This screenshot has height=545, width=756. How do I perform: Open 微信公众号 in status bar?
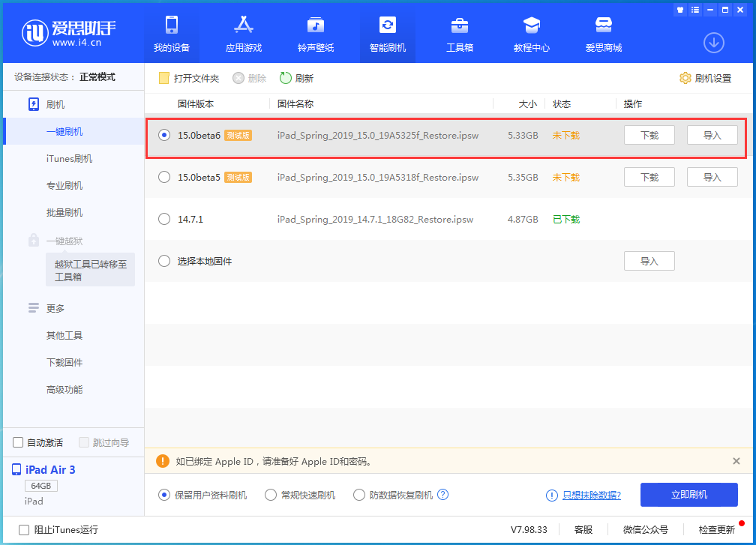[646, 530]
